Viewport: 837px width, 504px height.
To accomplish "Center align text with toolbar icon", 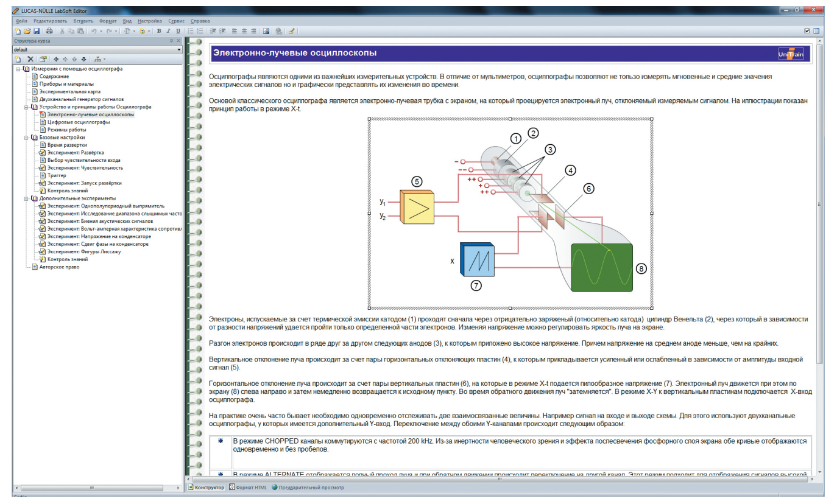I will pos(244,31).
